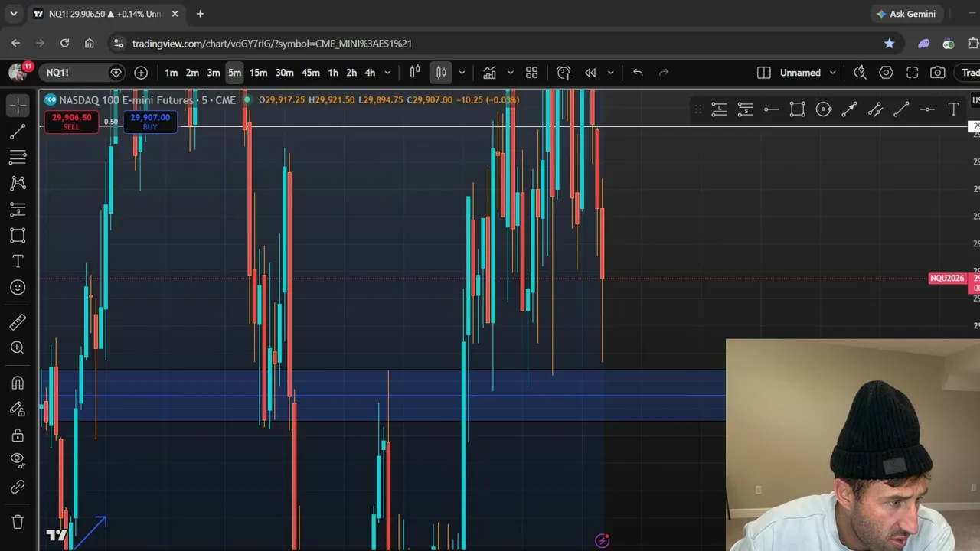Add a symbol to compare
The width and height of the screenshot is (980, 551).
(x=141, y=73)
